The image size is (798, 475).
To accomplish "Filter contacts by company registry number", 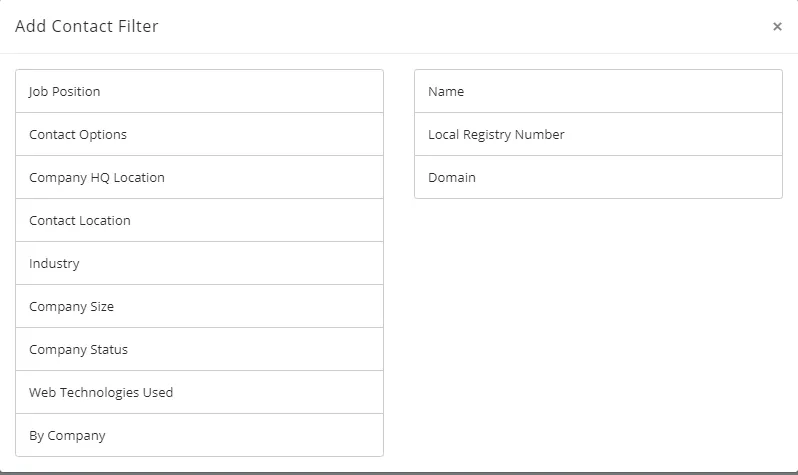I will pos(598,134).
